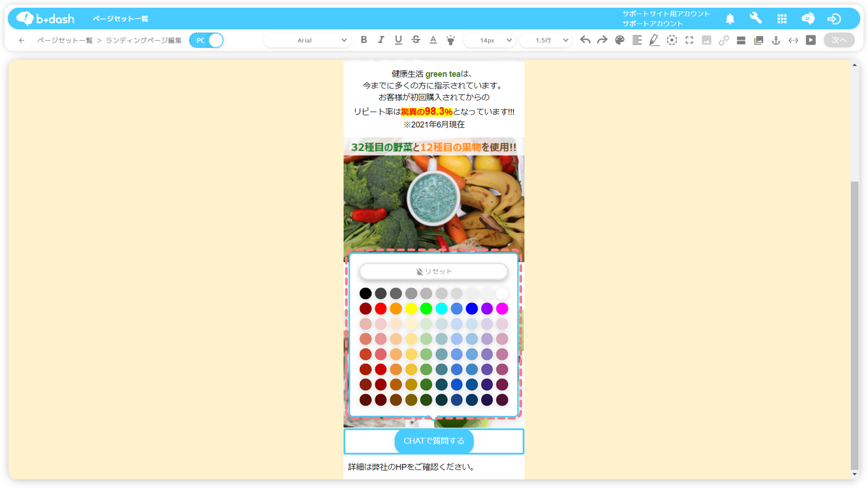Redo the last edit
The width and height of the screenshot is (868, 488).
(602, 40)
